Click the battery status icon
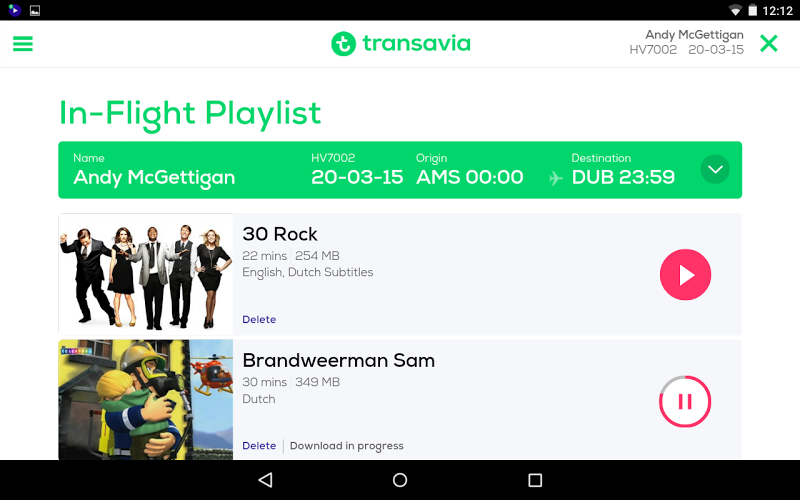 (753, 10)
